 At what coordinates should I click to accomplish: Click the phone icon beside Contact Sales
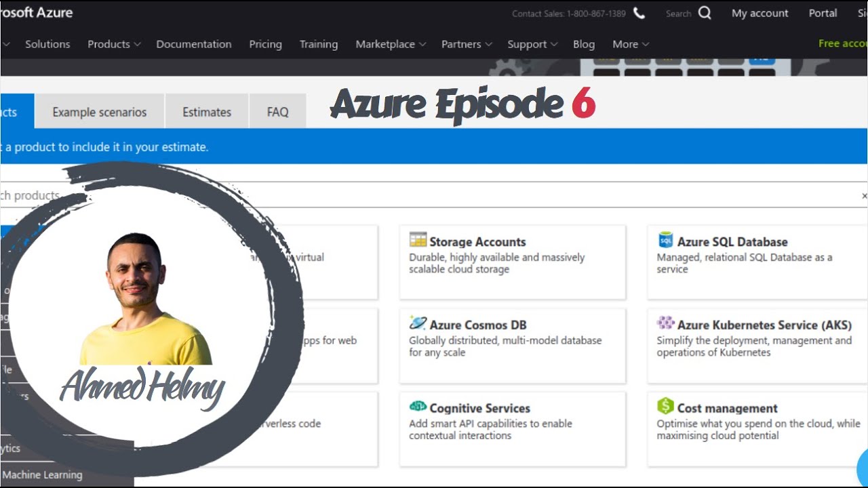pyautogui.click(x=639, y=13)
